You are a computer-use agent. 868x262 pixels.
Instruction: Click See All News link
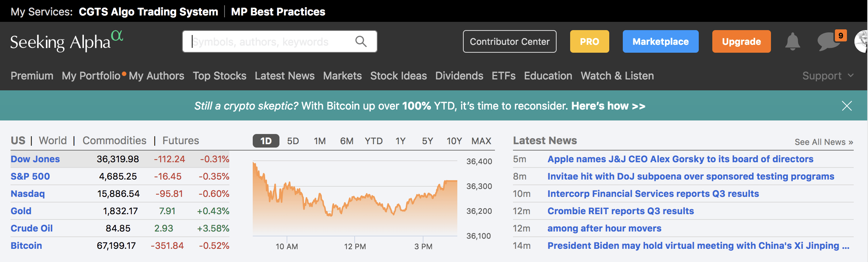coord(824,142)
